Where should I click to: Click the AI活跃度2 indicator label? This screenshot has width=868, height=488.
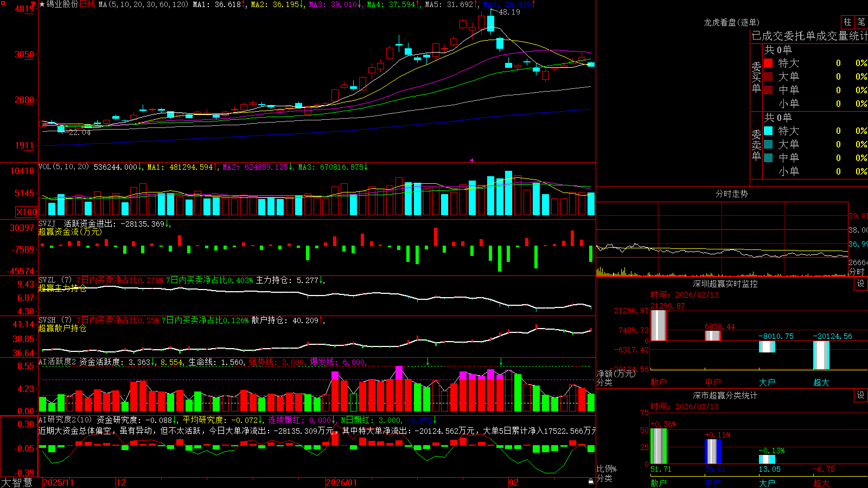[58, 362]
